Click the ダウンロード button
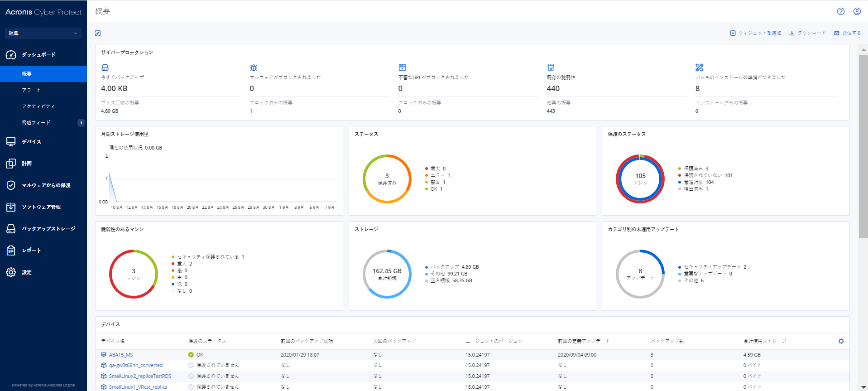This screenshot has width=868, height=391. (x=807, y=33)
